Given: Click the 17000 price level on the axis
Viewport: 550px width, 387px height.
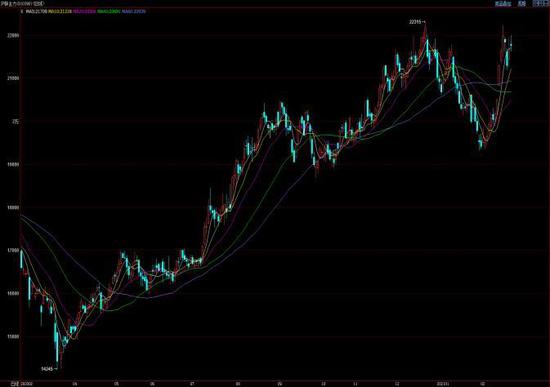Looking at the screenshot, I should (13, 251).
